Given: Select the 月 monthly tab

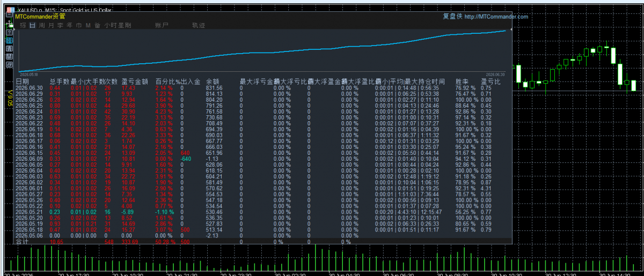Looking at the screenshot, I should tap(51, 25).
